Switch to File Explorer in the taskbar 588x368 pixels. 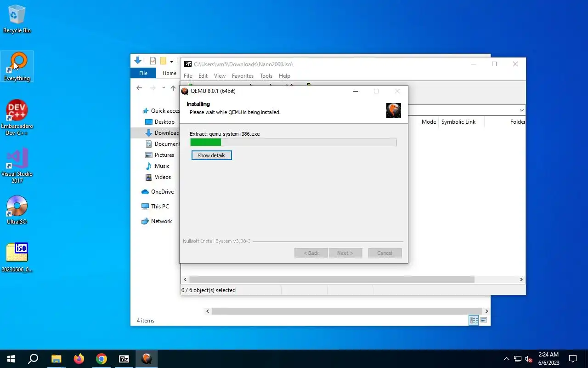(x=56, y=359)
